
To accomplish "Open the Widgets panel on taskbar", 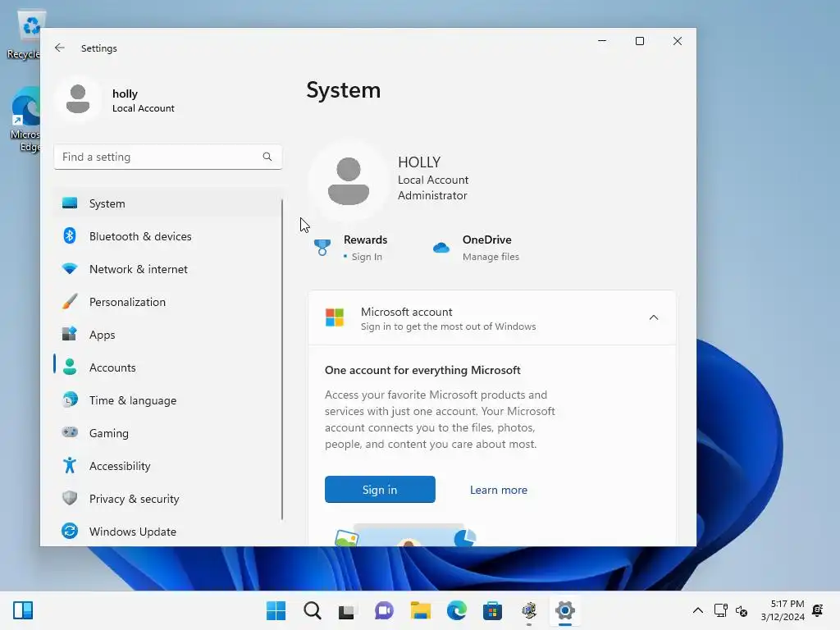I will point(23,610).
